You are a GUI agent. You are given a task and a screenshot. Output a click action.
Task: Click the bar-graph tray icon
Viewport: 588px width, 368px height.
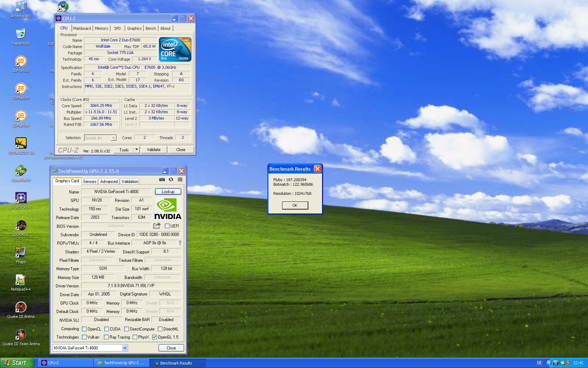coord(556,363)
